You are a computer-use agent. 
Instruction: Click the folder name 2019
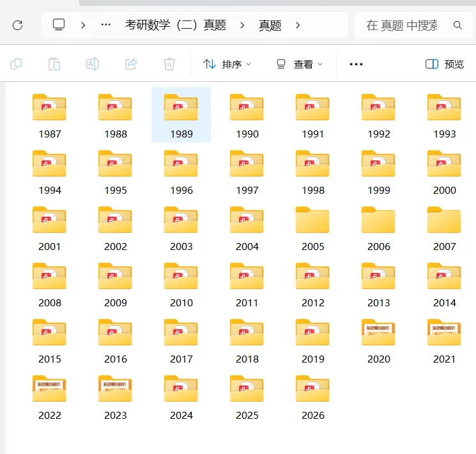312,359
